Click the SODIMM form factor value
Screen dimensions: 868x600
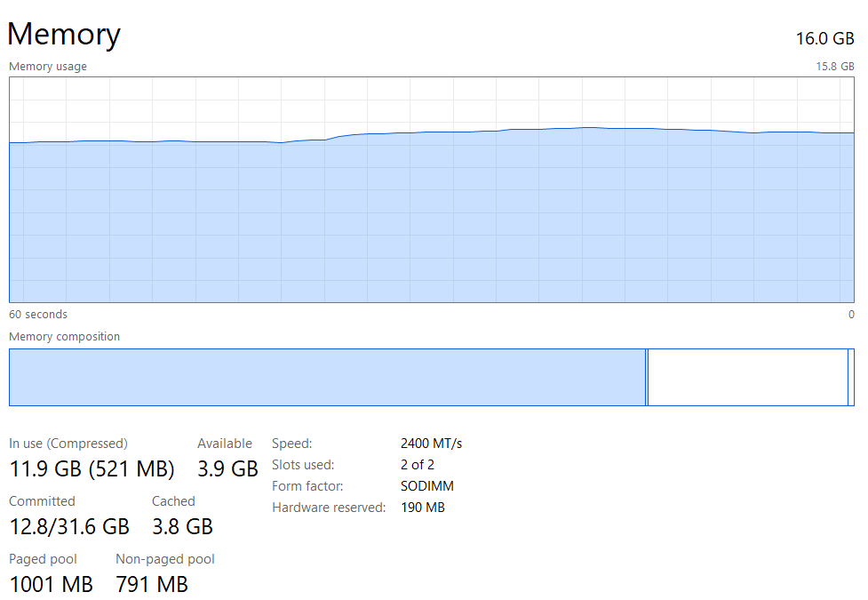point(427,486)
